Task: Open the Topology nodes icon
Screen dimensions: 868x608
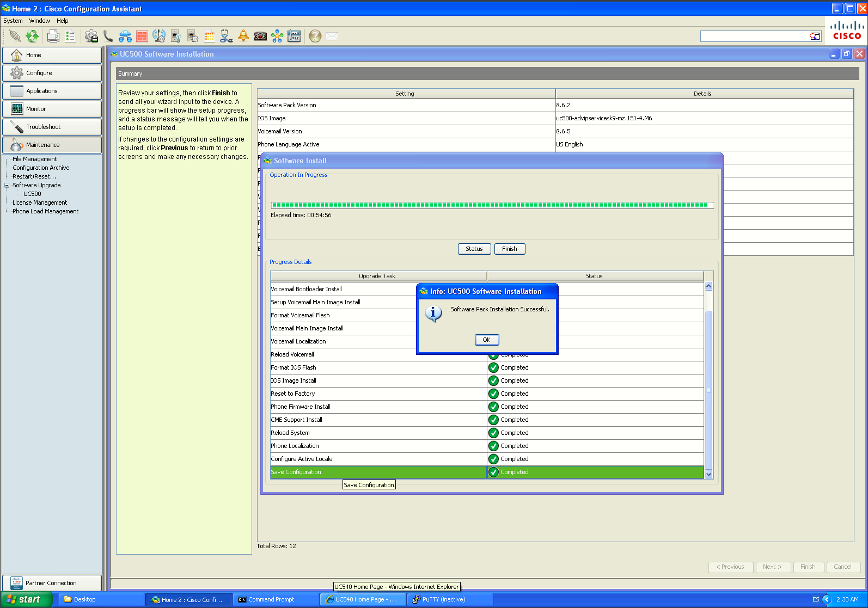Action: (277, 36)
